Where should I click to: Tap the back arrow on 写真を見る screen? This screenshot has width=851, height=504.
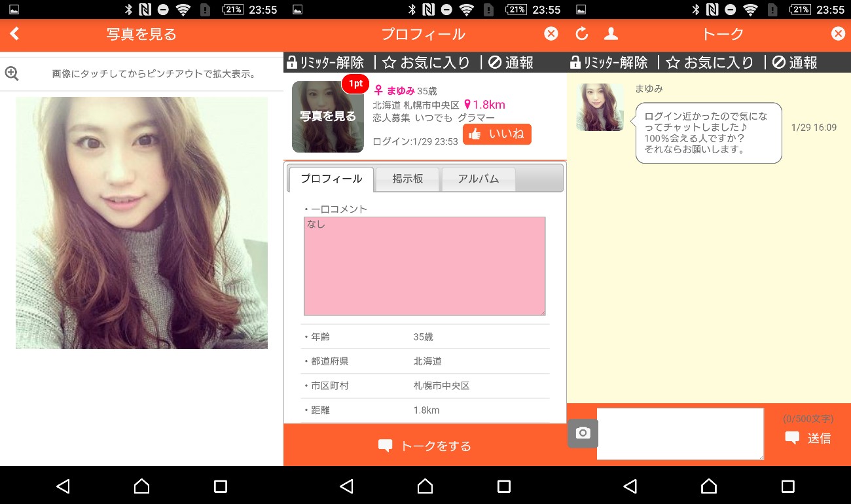point(13,33)
